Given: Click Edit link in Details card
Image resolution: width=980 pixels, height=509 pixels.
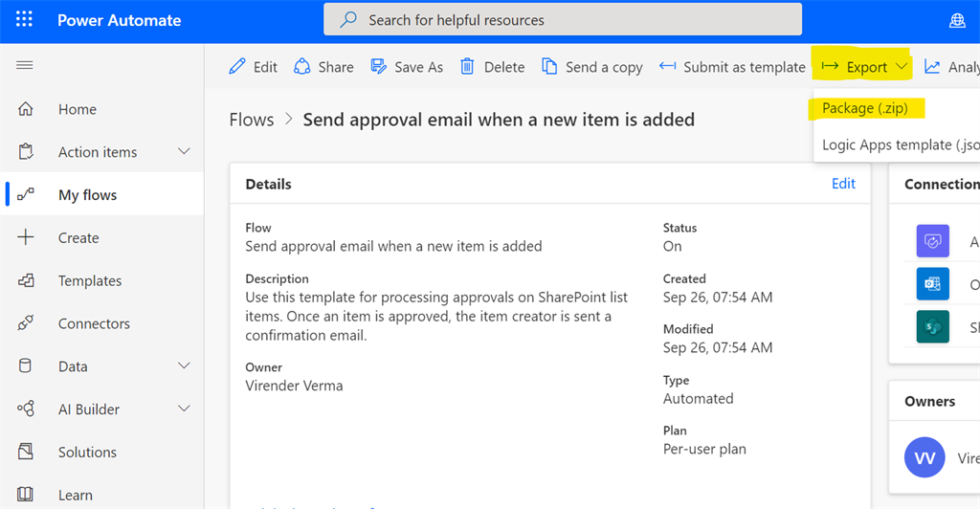Looking at the screenshot, I should (x=843, y=184).
